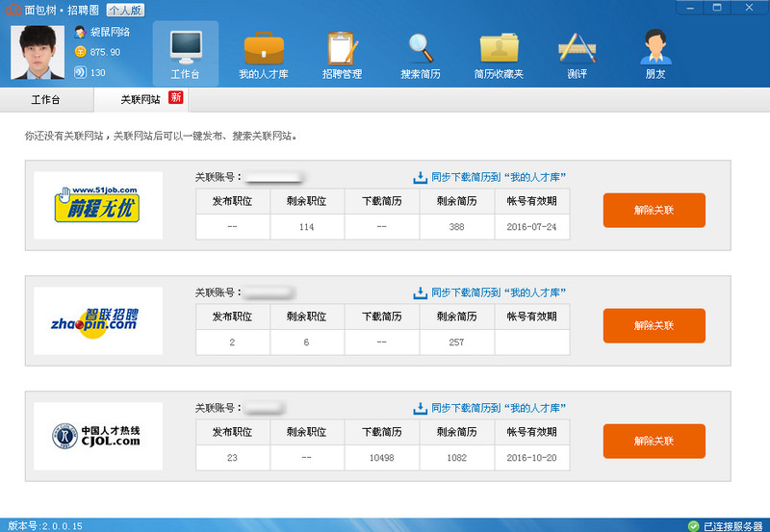Click the download icon in zhaopin card
The image size is (770, 532).
pos(420,293)
